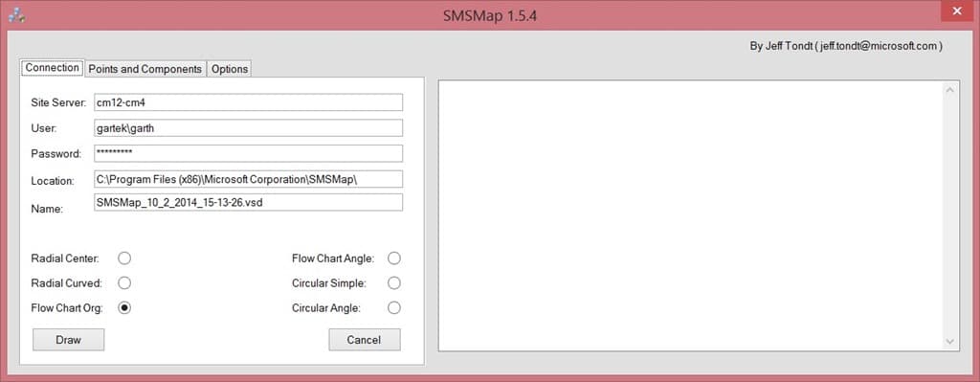The width and height of the screenshot is (980, 382).
Task: Focus the Site Server input field
Action: click(x=248, y=102)
